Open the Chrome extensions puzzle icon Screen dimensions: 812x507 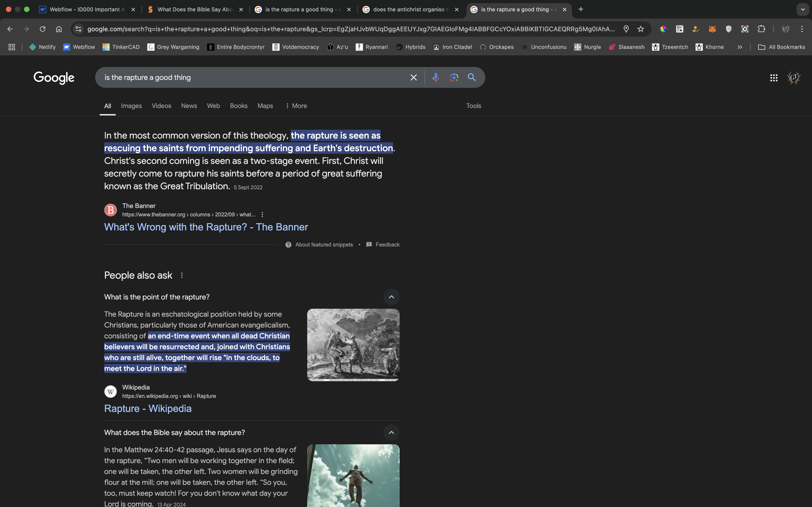761,29
